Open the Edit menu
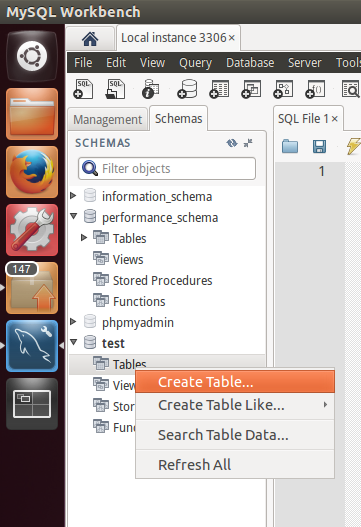Viewport: 361px width, 527px height. (x=116, y=63)
